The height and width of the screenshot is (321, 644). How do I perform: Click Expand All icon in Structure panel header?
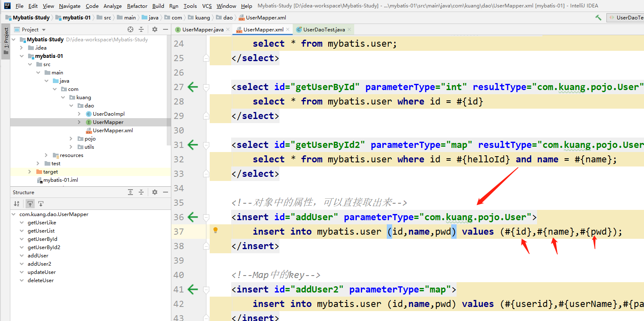coord(130,192)
